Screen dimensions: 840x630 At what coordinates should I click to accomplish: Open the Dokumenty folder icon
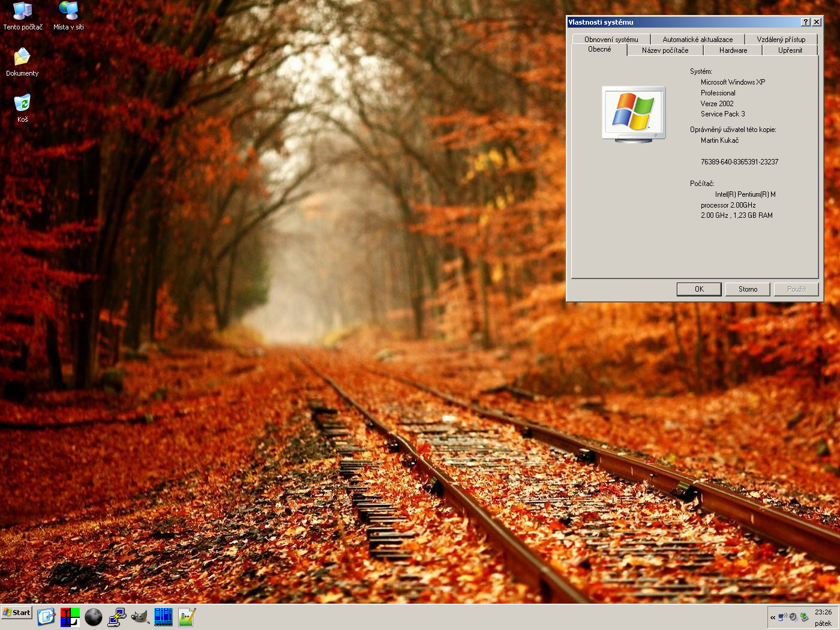pos(22,61)
